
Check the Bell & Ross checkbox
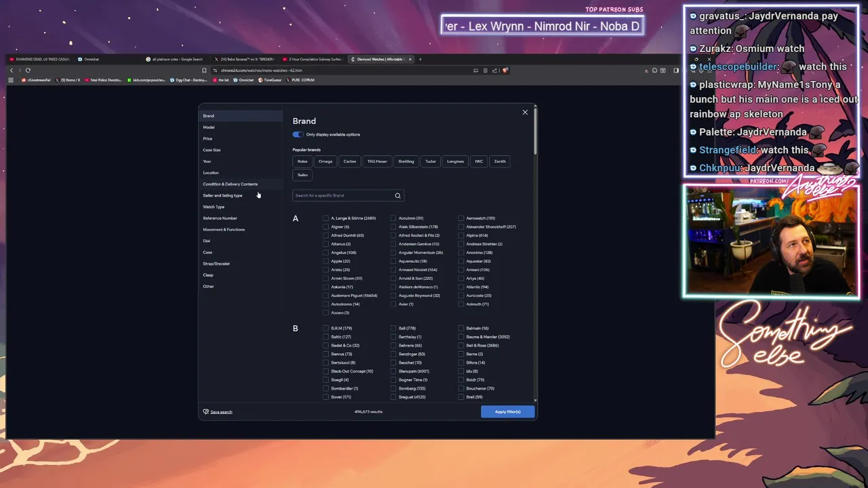pos(461,345)
